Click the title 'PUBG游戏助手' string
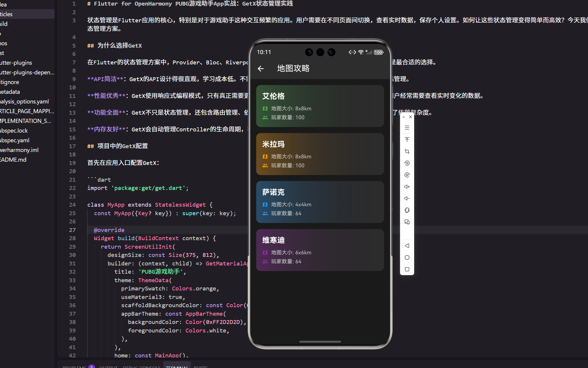 [x=160, y=272]
